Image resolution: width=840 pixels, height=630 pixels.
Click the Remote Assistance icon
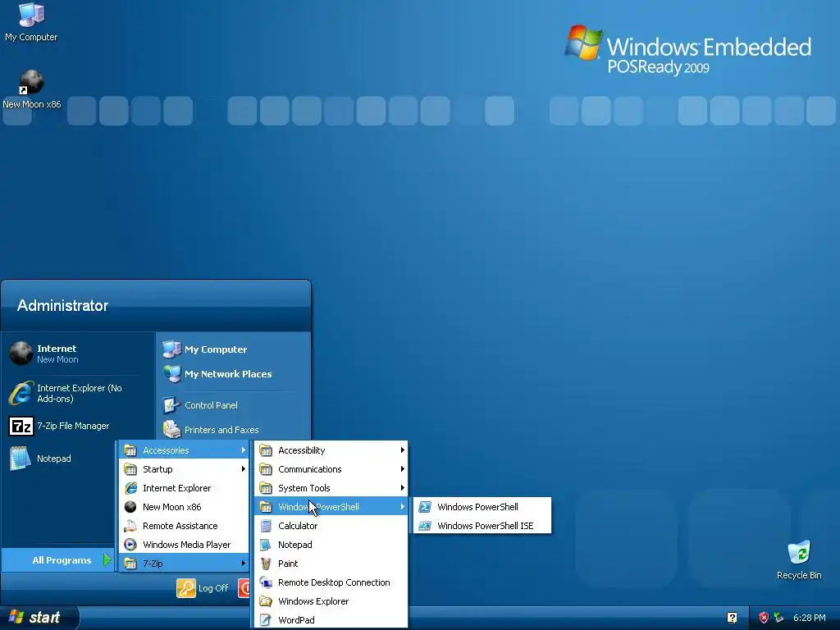[x=130, y=526]
